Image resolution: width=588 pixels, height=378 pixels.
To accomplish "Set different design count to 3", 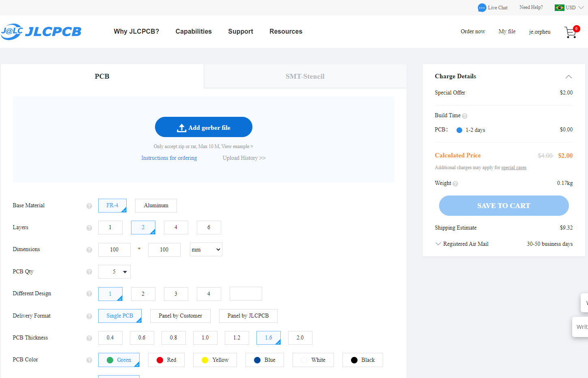I will coord(176,294).
